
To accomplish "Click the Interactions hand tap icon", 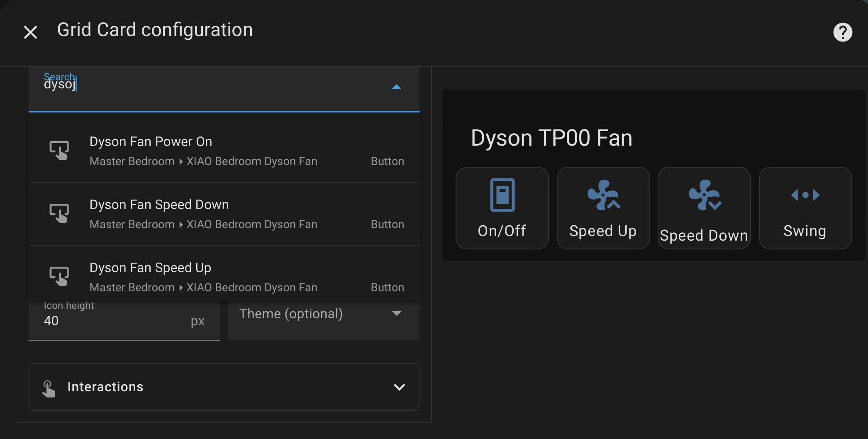I will (49, 389).
